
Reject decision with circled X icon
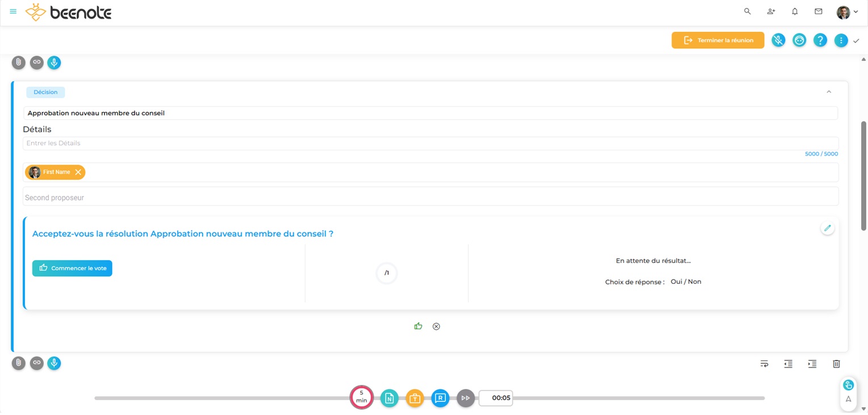(436, 326)
